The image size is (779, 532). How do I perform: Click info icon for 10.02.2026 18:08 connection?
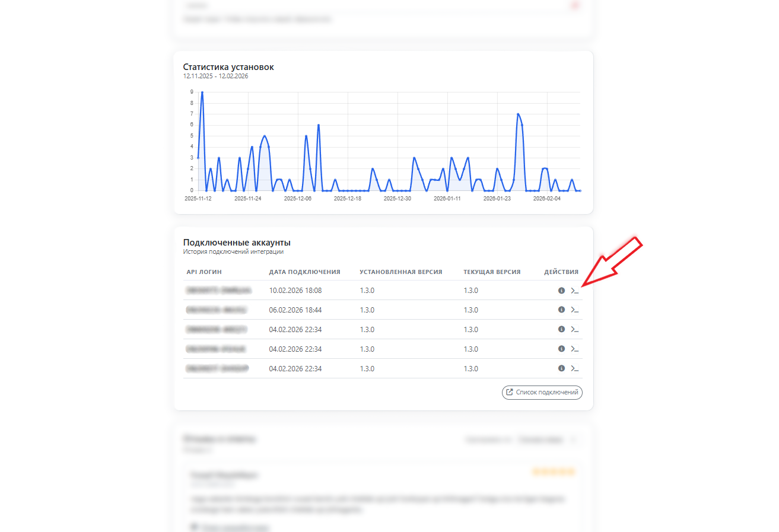pos(561,291)
